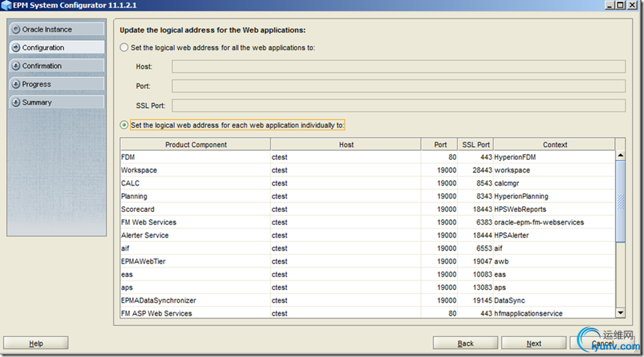Screen dimensions: 644x357
Task: Select 'each web application individually' radio option
Action: (124, 125)
